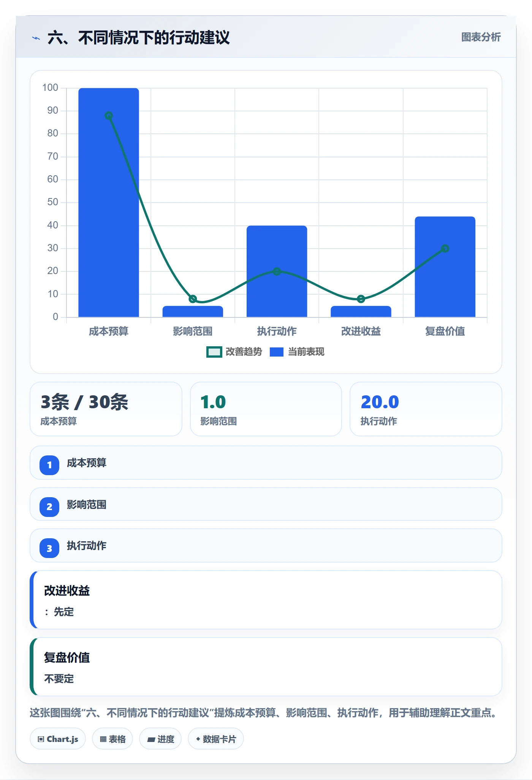Click the 20.0 stat value

[x=380, y=402]
